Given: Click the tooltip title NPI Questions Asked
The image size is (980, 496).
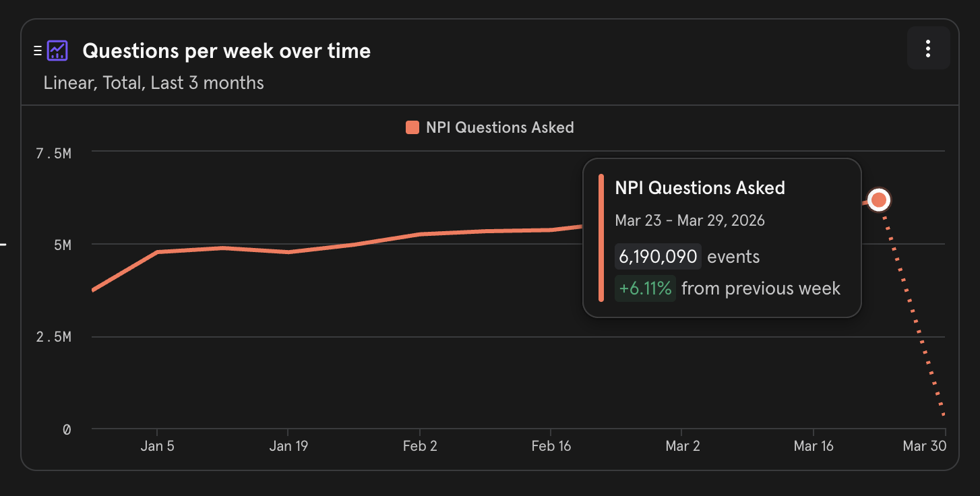Looking at the screenshot, I should click(700, 187).
